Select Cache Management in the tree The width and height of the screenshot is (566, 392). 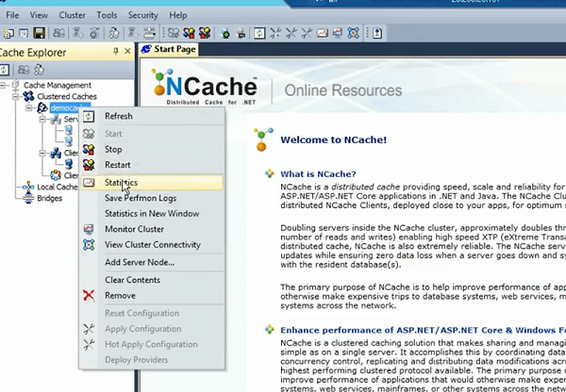[x=57, y=85]
